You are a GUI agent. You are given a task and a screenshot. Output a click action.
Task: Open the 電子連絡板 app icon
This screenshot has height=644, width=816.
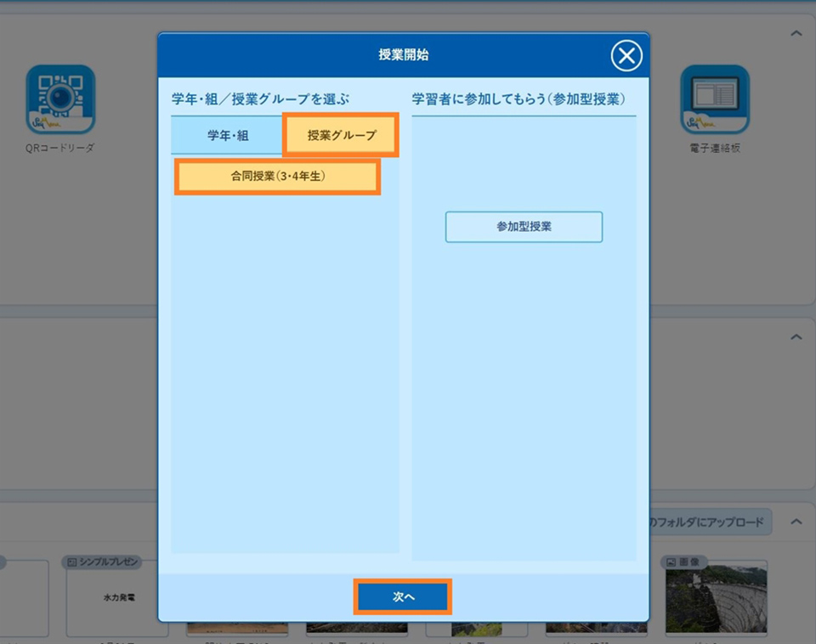point(715,100)
